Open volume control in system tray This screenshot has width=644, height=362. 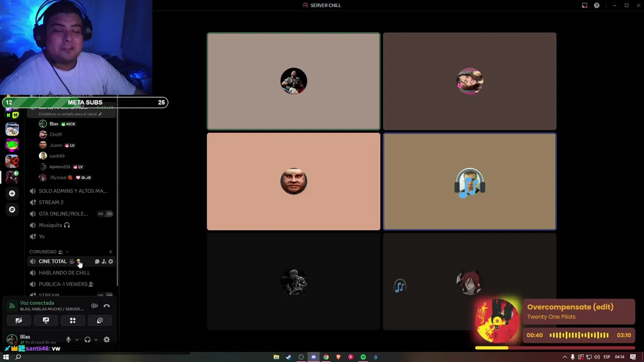(597, 357)
